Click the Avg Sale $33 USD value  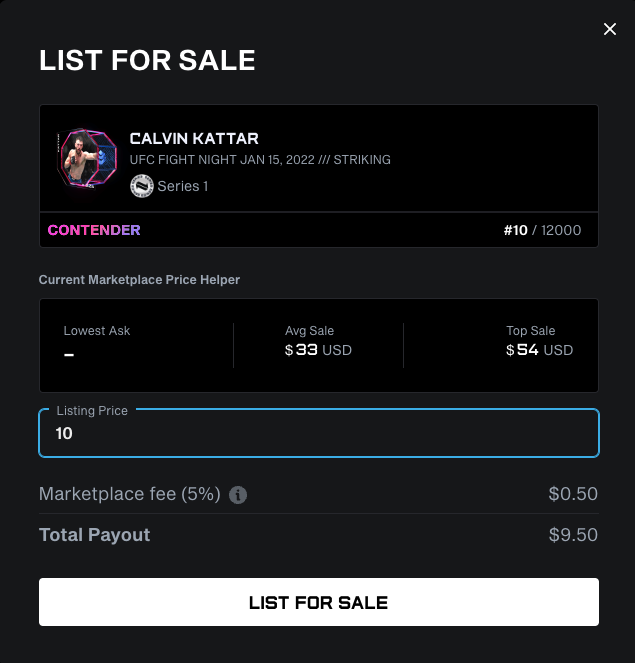point(318,350)
